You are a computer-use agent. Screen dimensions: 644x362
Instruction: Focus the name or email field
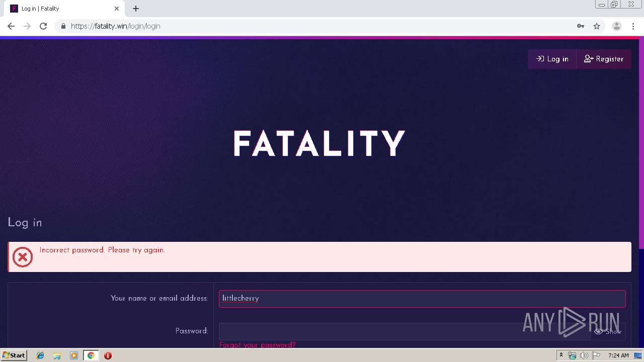click(x=422, y=298)
